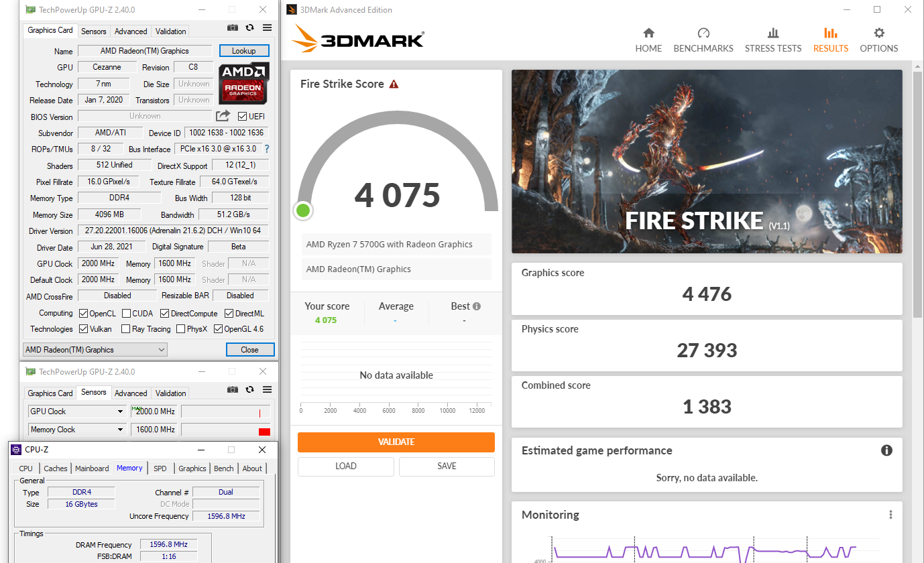
Task: Open GPU-Z hamburger menu
Action: [267, 27]
